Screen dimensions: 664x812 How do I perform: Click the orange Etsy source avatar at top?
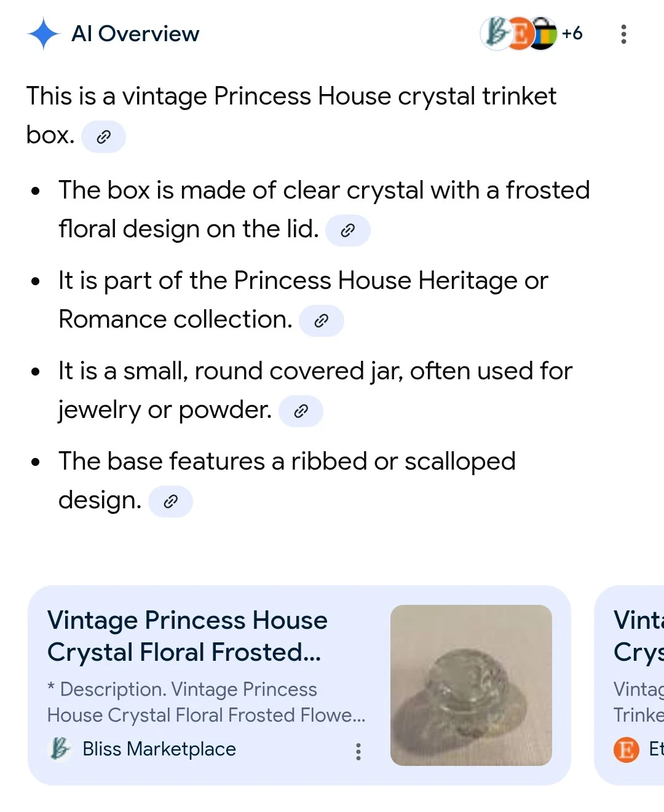tap(520, 33)
